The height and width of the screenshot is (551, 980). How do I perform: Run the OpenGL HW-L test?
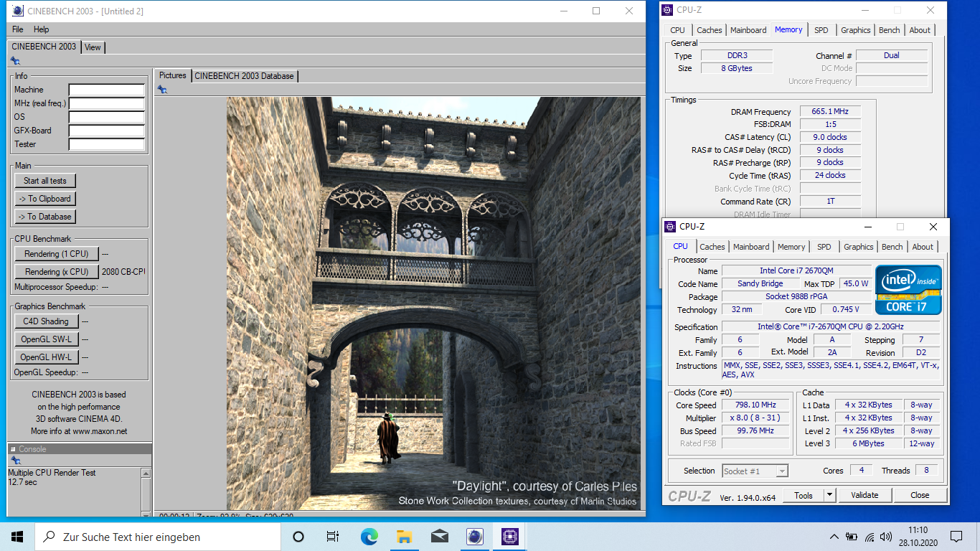click(46, 357)
